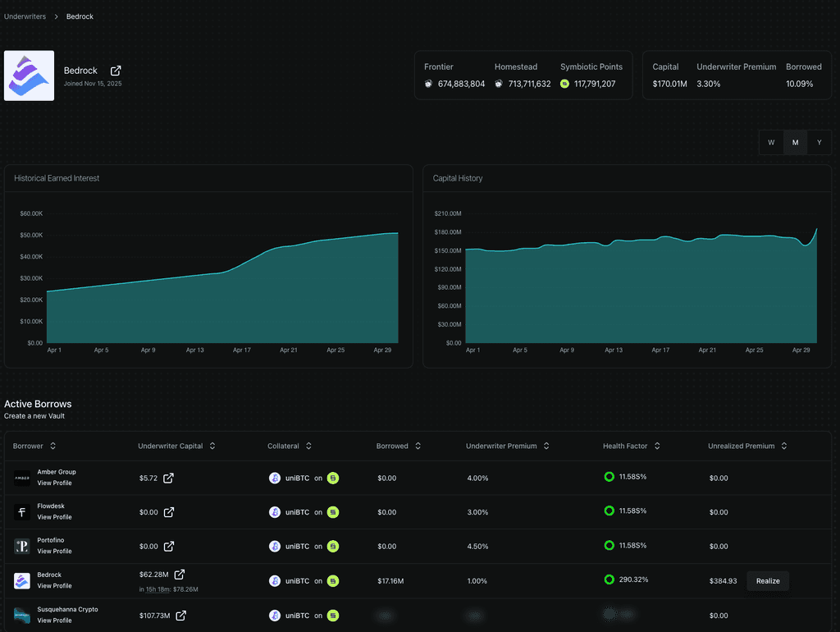View Profile of Flowdesk
Viewport: 840px width, 632px height.
[x=55, y=517]
